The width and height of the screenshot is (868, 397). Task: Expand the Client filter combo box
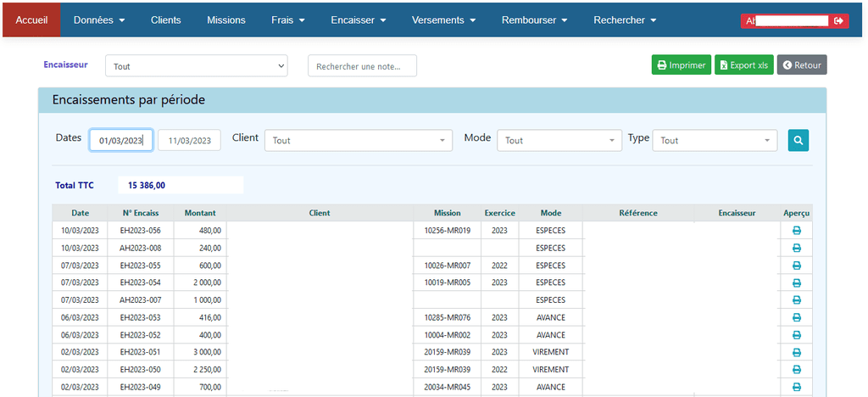pos(358,141)
